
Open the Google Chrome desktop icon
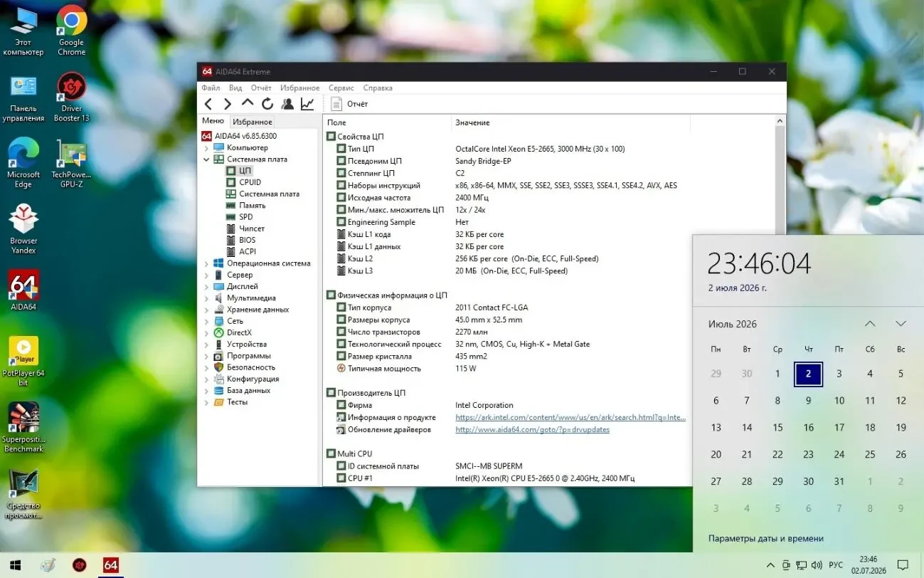72,32
